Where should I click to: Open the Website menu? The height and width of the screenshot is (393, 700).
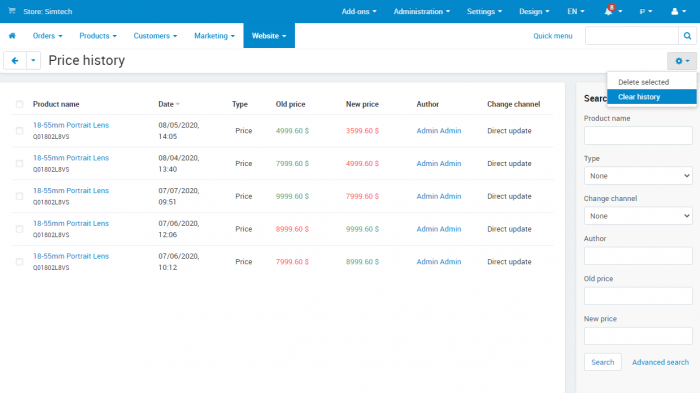(x=269, y=36)
